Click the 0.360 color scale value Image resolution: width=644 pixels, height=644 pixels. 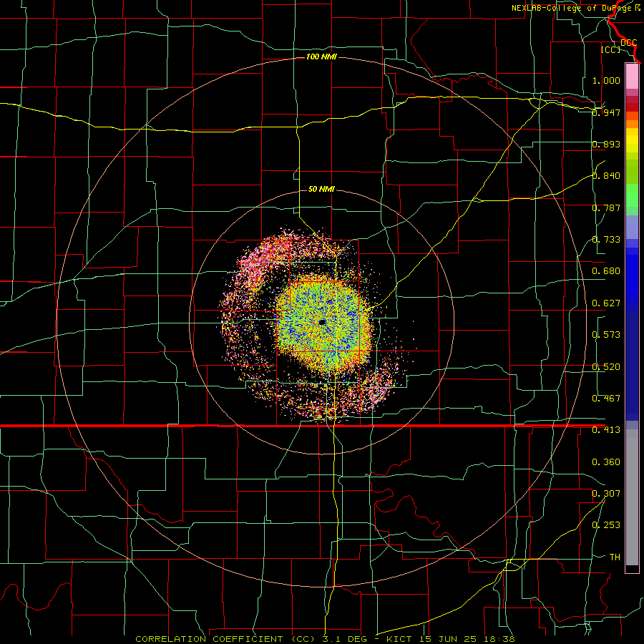(x=606, y=462)
